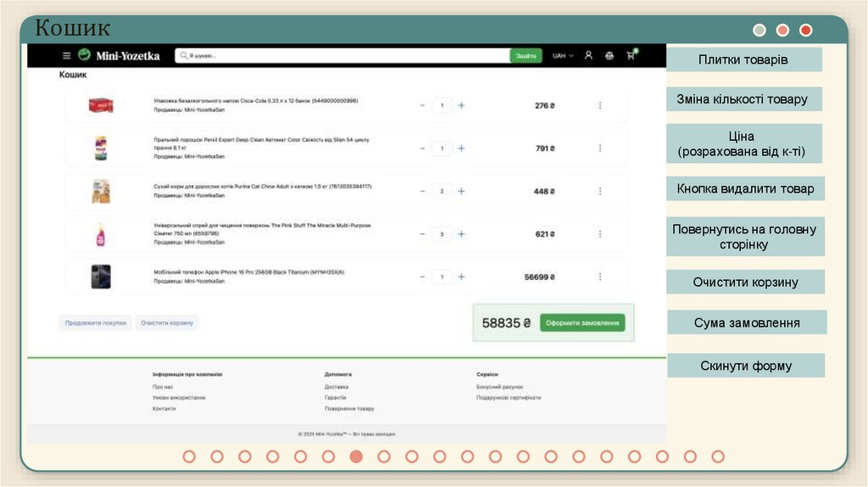868x487 pixels.
Task: Click the 'Плитки товарів' label
Action: [743, 59]
